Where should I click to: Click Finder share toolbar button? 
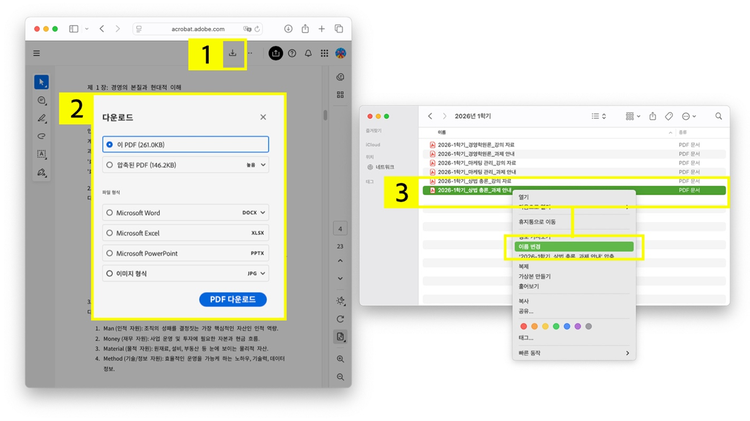(x=652, y=116)
